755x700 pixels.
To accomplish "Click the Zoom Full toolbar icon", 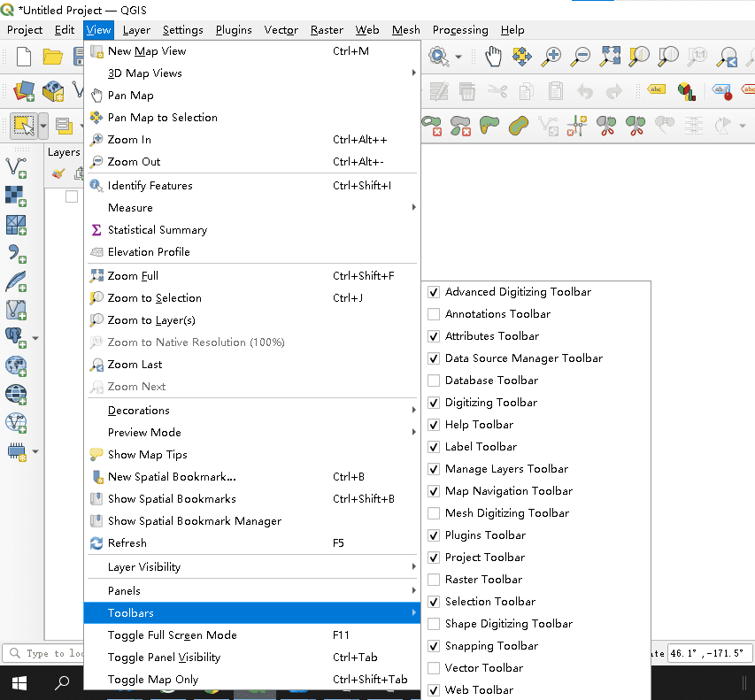I will tap(610, 57).
